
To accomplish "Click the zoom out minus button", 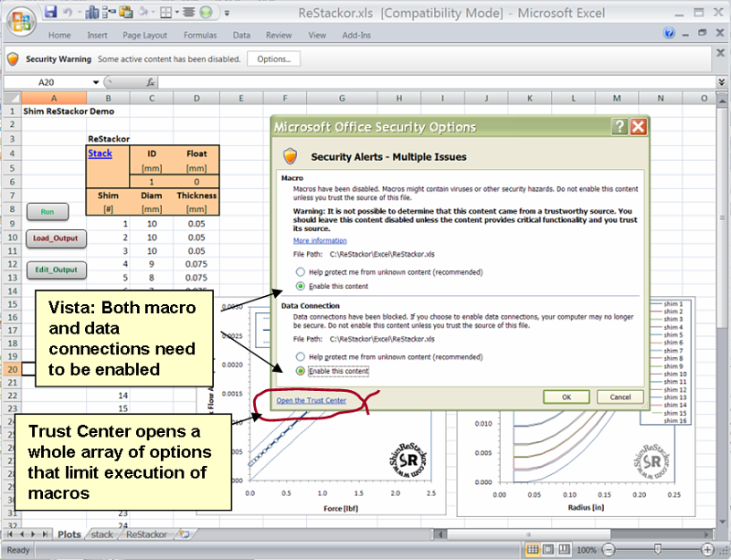I will coord(608,550).
